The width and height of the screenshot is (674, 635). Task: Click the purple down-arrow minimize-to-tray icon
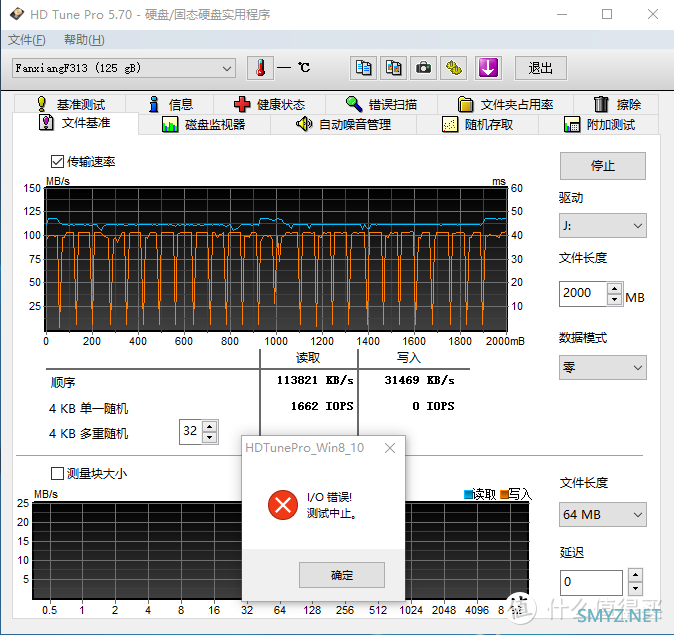coord(488,68)
